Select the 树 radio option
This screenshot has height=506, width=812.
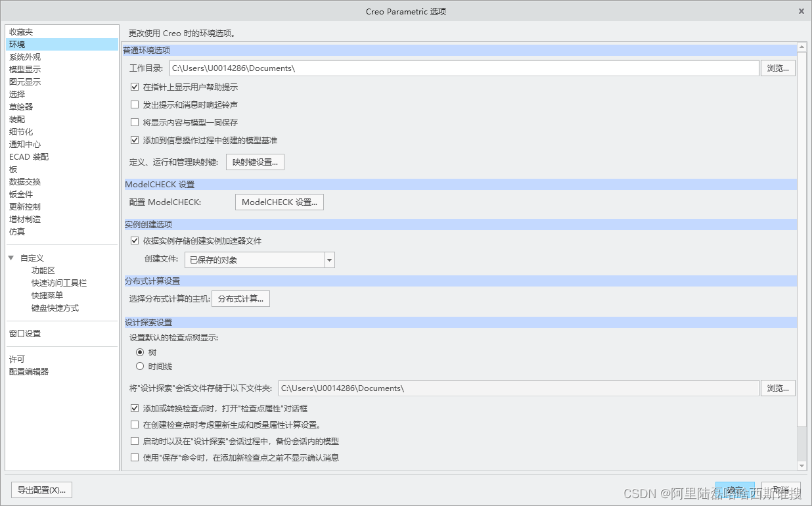click(x=139, y=353)
